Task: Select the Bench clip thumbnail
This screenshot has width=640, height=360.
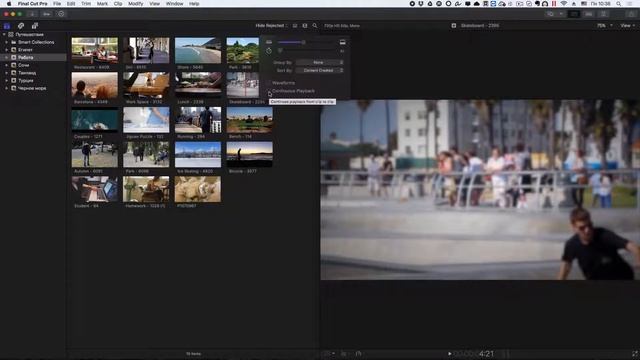Action: [x=249, y=120]
